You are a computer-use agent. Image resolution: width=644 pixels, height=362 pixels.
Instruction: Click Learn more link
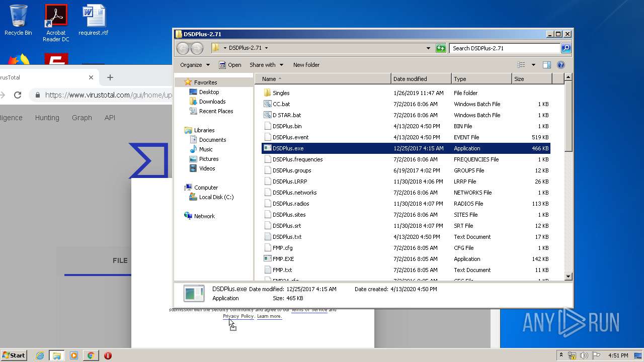(269, 316)
